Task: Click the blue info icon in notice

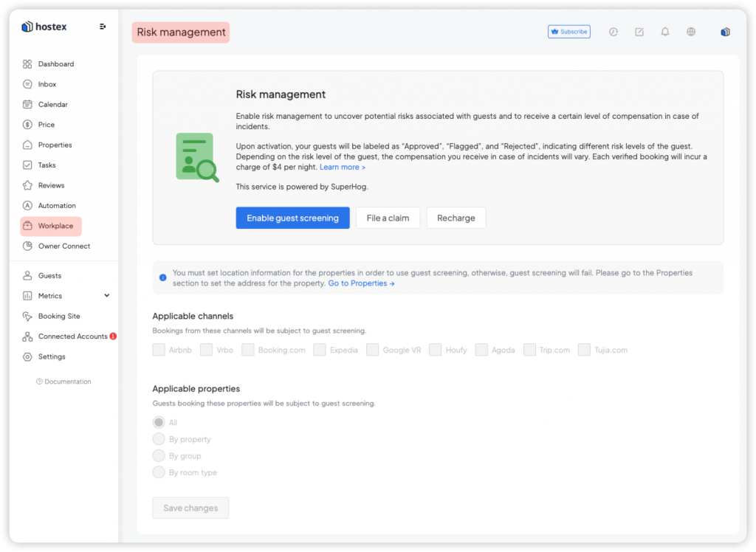Action: pyautogui.click(x=163, y=277)
